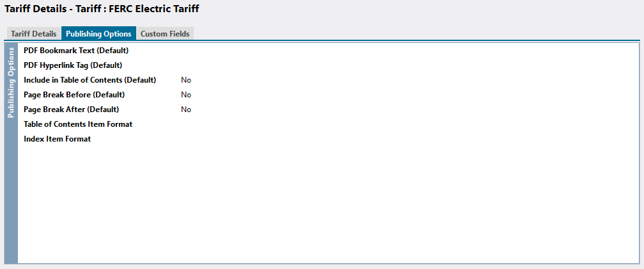644x269 pixels.
Task: Click the Include in Table of Contents label
Action: 90,80
